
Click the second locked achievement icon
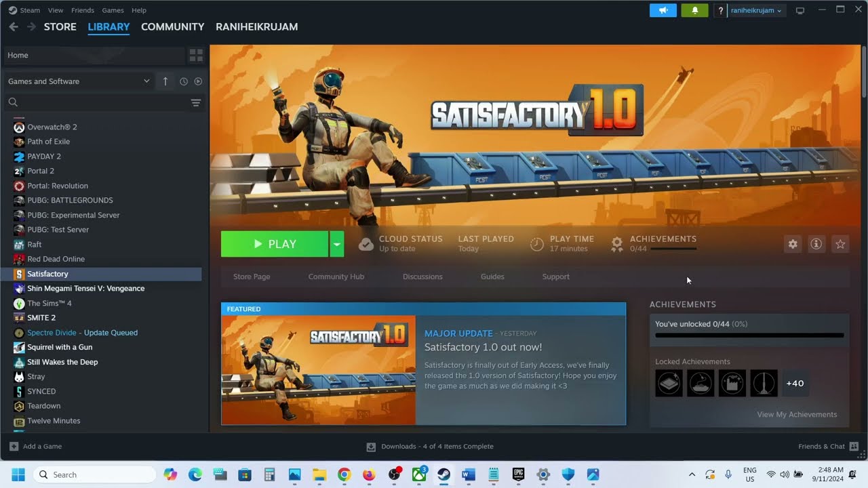coord(701,383)
